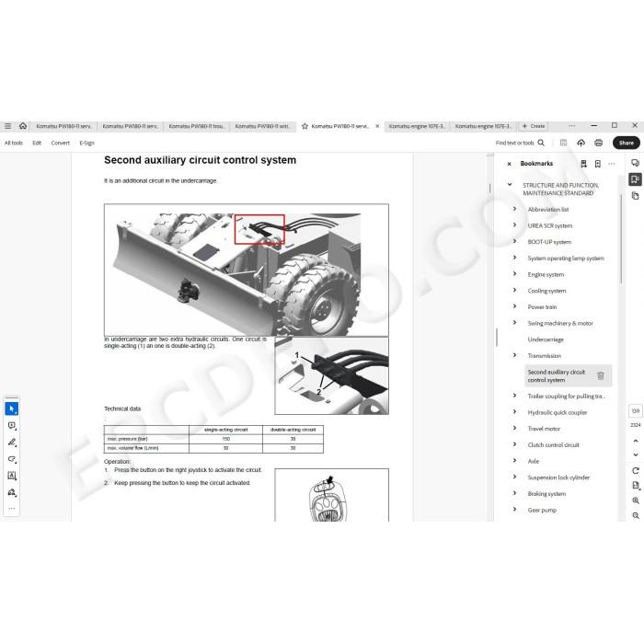The height and width of the screenshot is (644, 644).
Task: Expand the BOOT-UP system bookmark
Action: point(514,241)
